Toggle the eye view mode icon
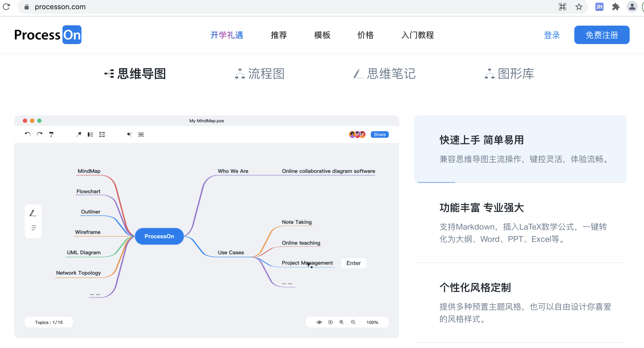The height and width of the screenshot is (348, 644). 319,322
